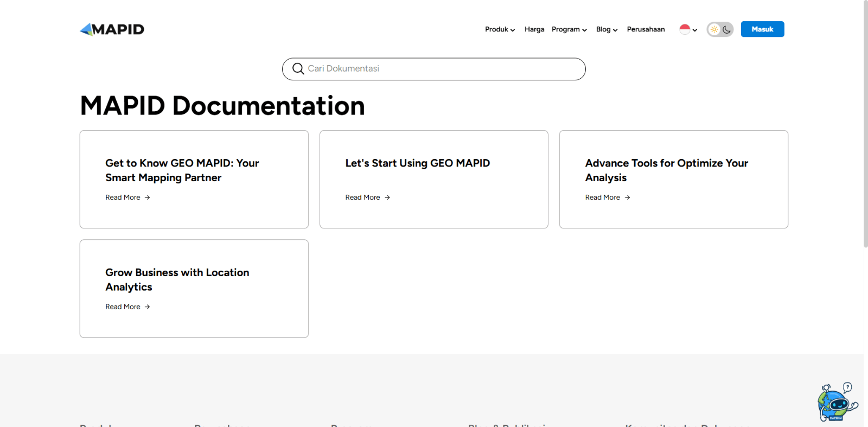Click the sun light-mode icon
This screenshot has width=868, height=427.
pyautogui.click(x=714, y=29)
